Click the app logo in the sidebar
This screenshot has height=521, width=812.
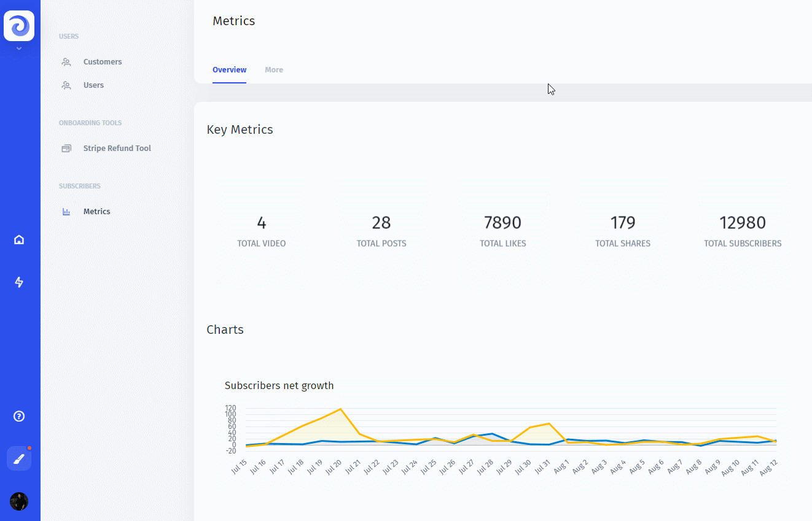[19, 26]
